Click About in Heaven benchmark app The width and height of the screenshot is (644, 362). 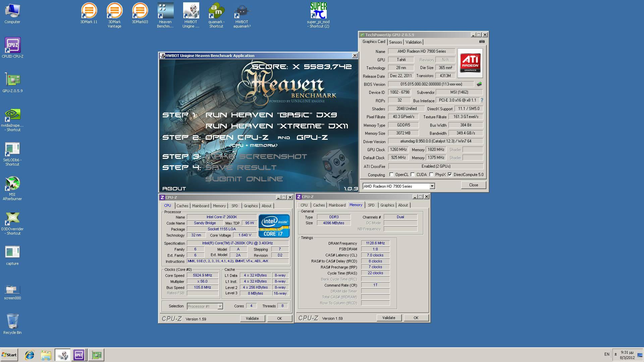[174, 189]
